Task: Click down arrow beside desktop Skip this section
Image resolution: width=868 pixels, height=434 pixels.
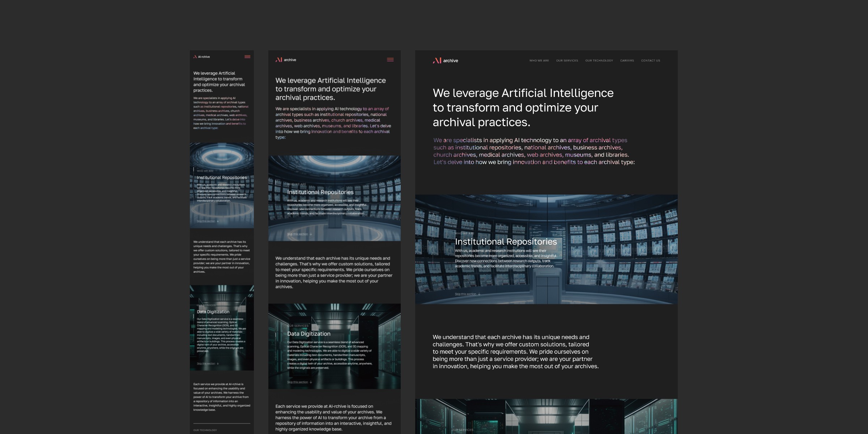Action: point(479,294)
